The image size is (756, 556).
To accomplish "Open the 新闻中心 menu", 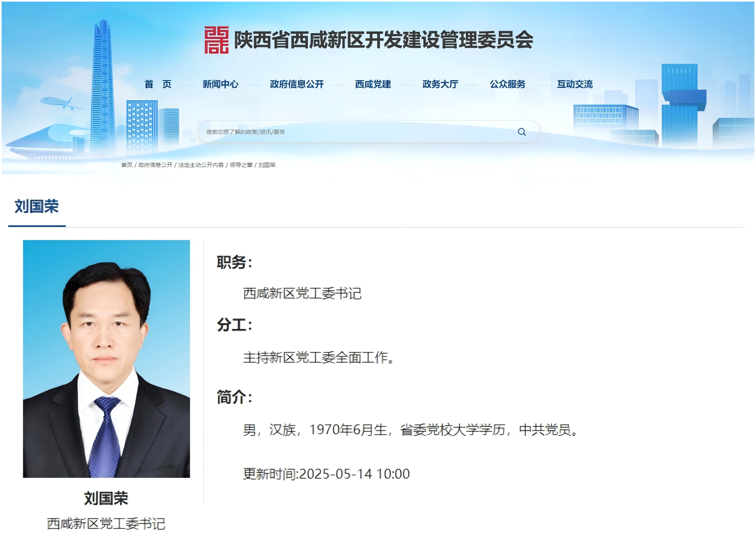I will coord(220,84).
